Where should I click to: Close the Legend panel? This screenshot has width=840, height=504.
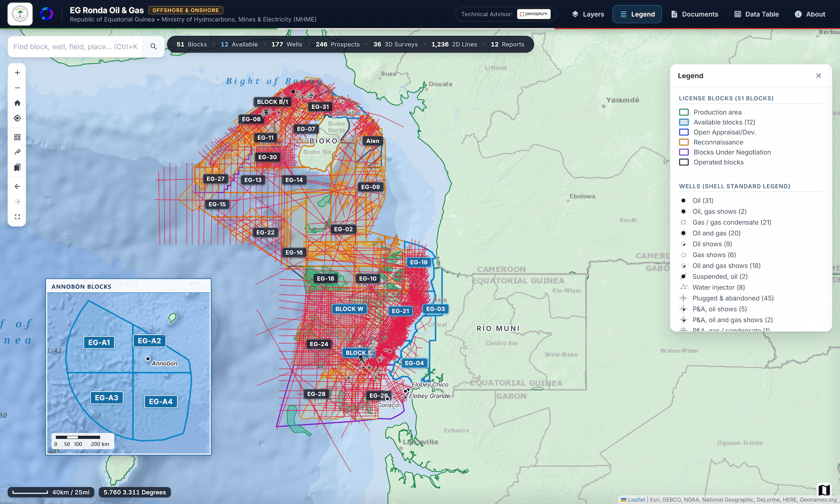click(x=819, y=76)
